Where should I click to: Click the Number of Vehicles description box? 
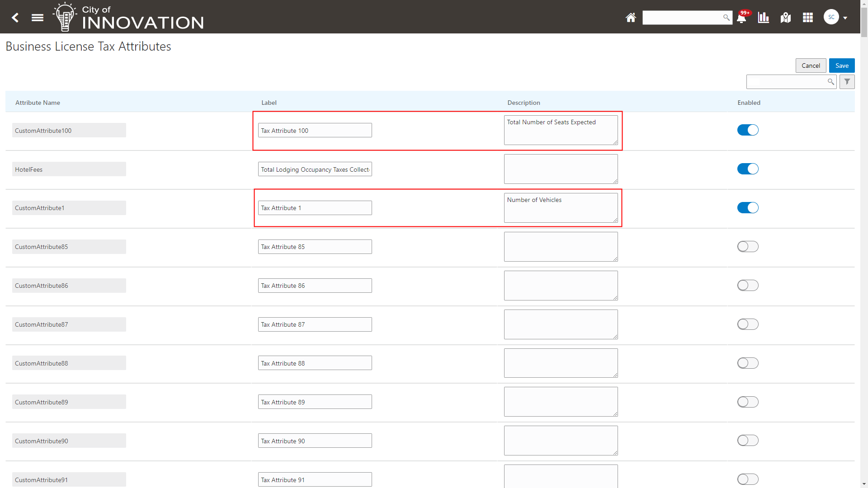click(x=561, y=208)
